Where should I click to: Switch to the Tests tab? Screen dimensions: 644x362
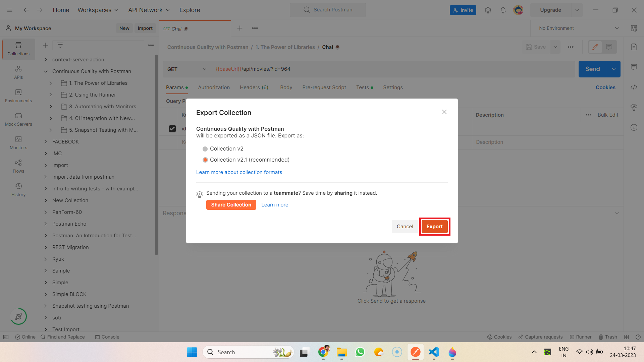pos(365,87)
